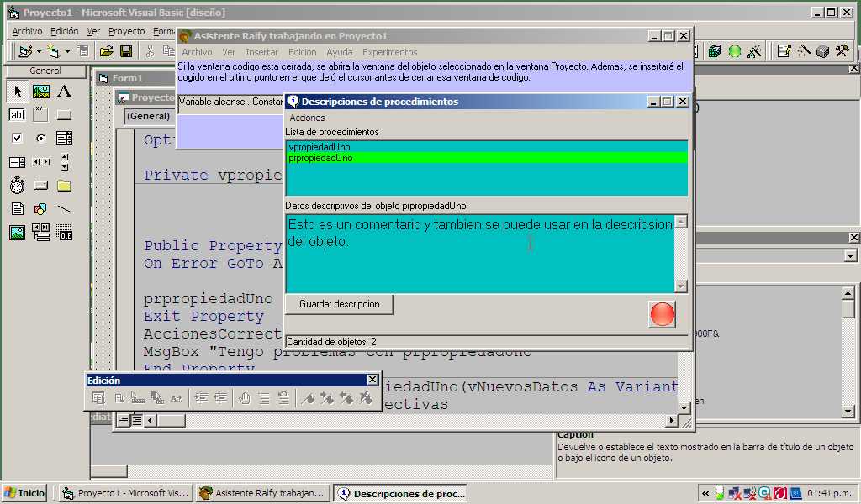Screen dimensions: 861x504
Task: Open the Acciones menu in Descripciones window
Action: [x=307, y=118]
